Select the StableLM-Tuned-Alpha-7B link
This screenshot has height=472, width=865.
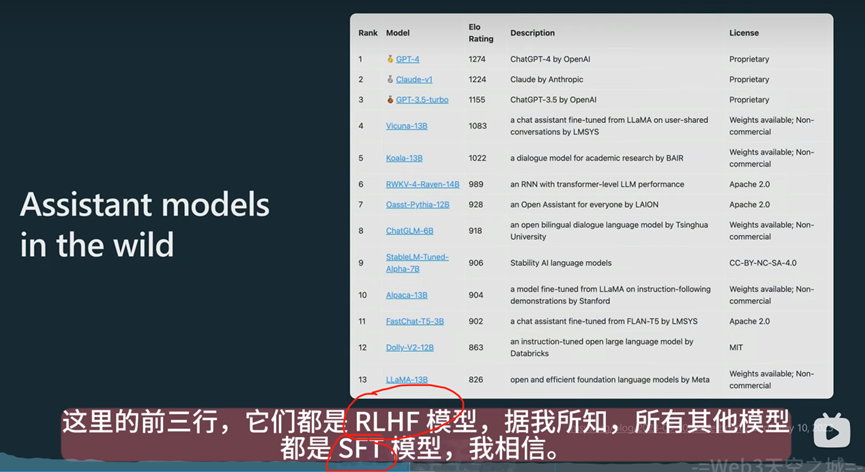(x=417, y=262)
